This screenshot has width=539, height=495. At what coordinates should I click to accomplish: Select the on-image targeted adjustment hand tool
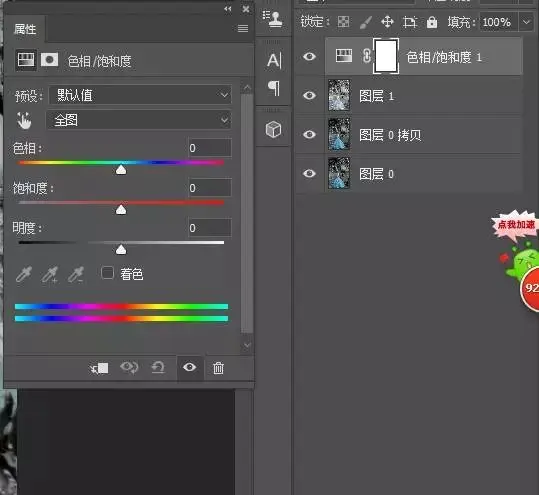24,121
